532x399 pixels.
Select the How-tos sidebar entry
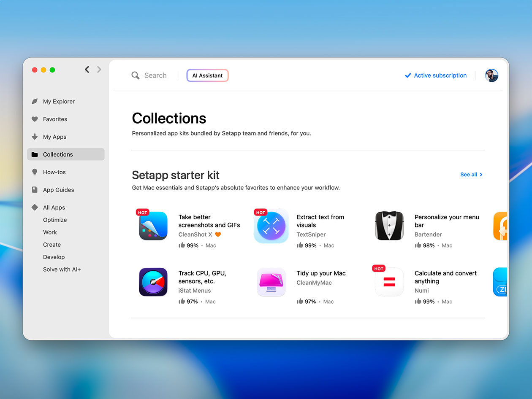pos(54,172)
